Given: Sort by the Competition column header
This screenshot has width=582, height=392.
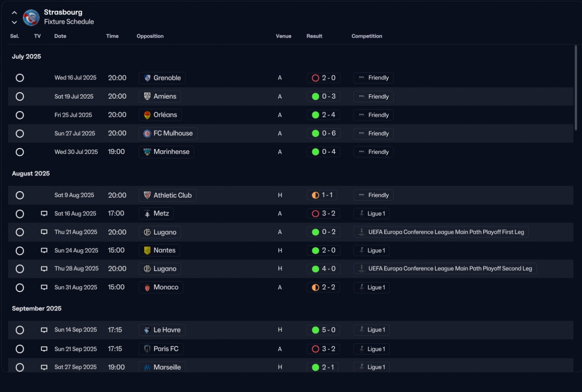Looking at the screenshot, I should click(x=367, y=36).
